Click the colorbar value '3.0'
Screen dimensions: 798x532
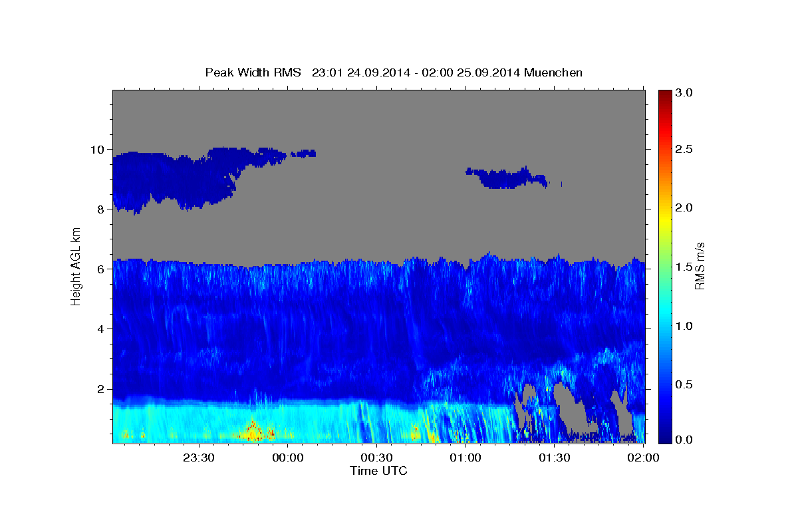685,93
